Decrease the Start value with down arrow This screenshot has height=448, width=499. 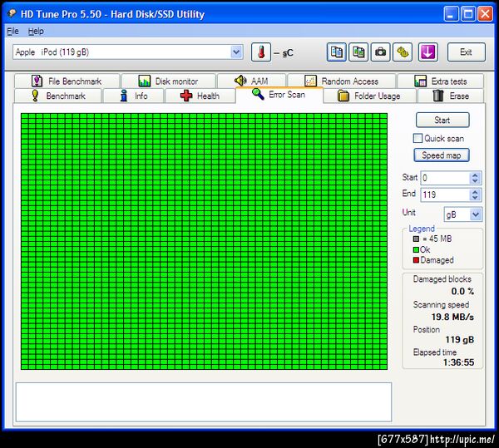tap(475, 181)
